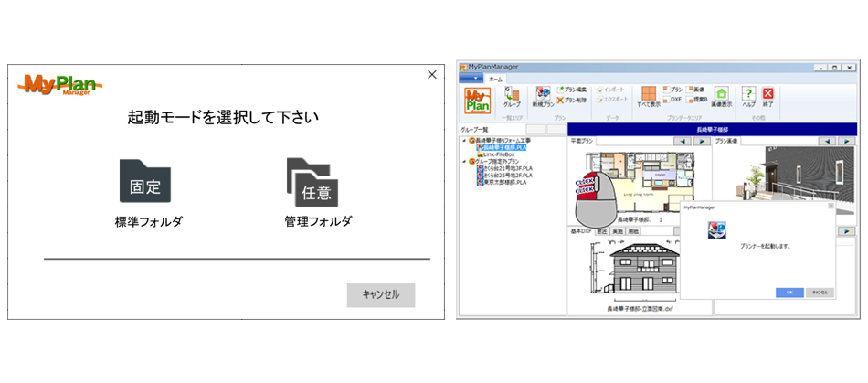
Task: Select the 標準フォルダ label
Action: click(x=148, y=222)
